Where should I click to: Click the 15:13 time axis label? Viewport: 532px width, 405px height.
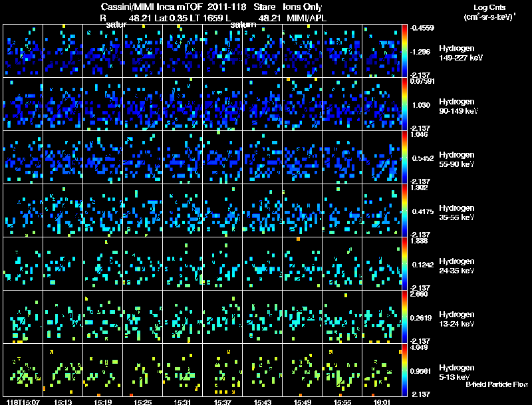click(63, 402)
